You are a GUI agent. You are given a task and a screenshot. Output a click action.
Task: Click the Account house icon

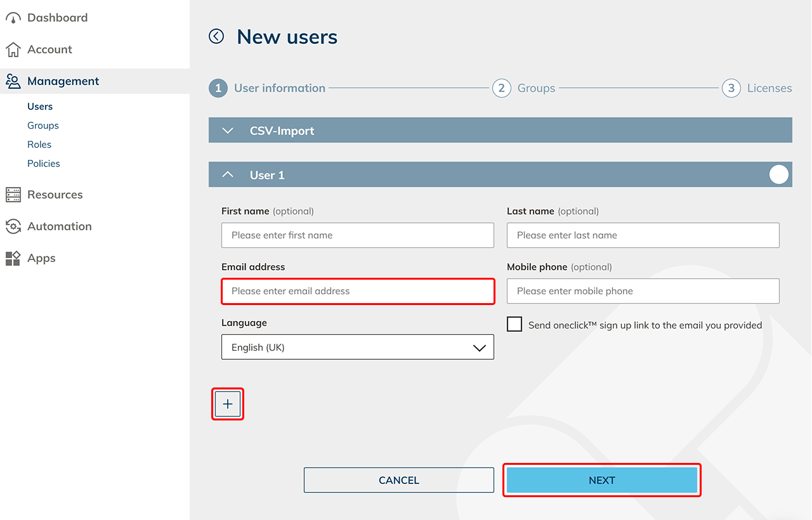(13, 49)
